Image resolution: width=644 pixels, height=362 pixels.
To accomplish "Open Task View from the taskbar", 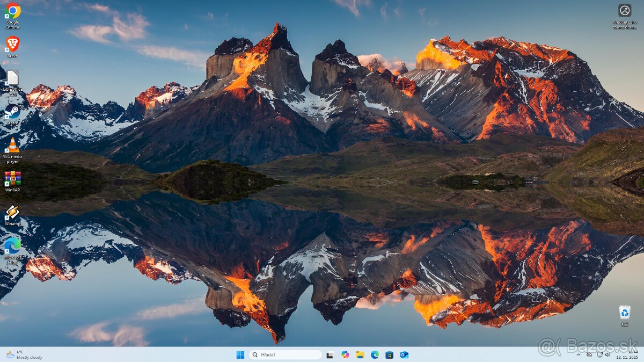I will point(330,355).
